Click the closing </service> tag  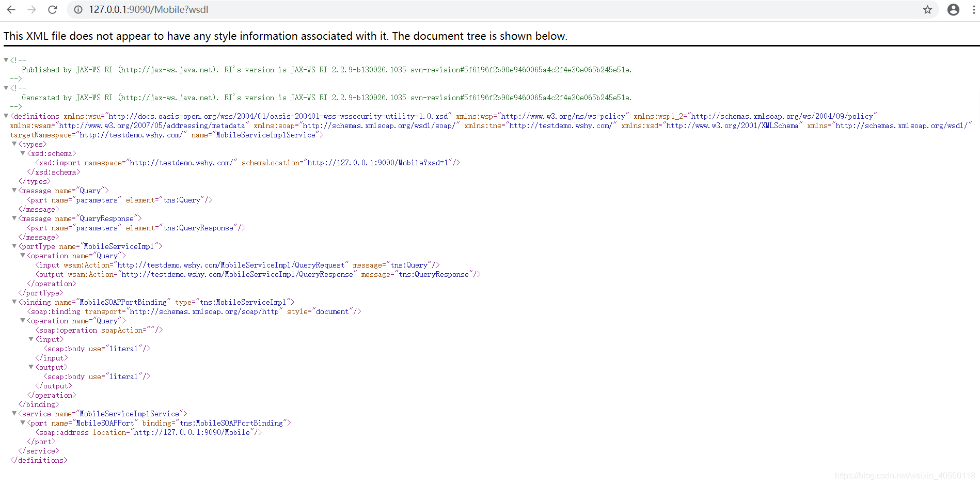(x=39, y=451)
